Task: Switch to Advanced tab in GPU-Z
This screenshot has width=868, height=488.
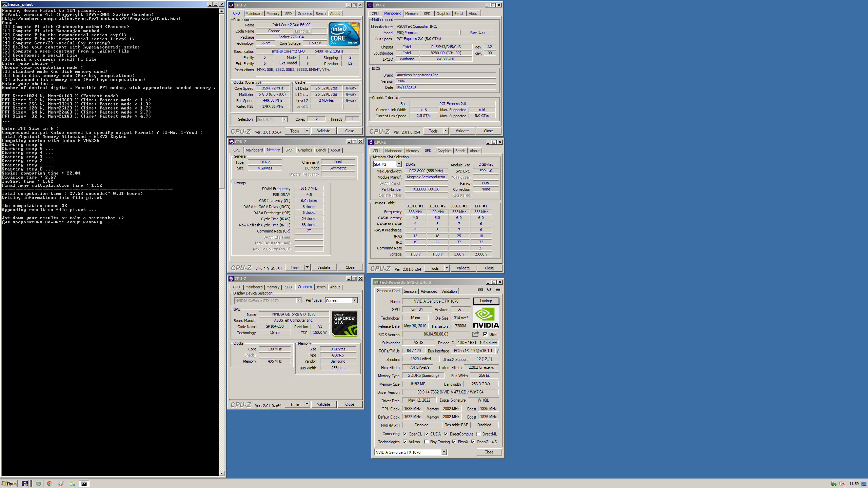Action: 429,291
